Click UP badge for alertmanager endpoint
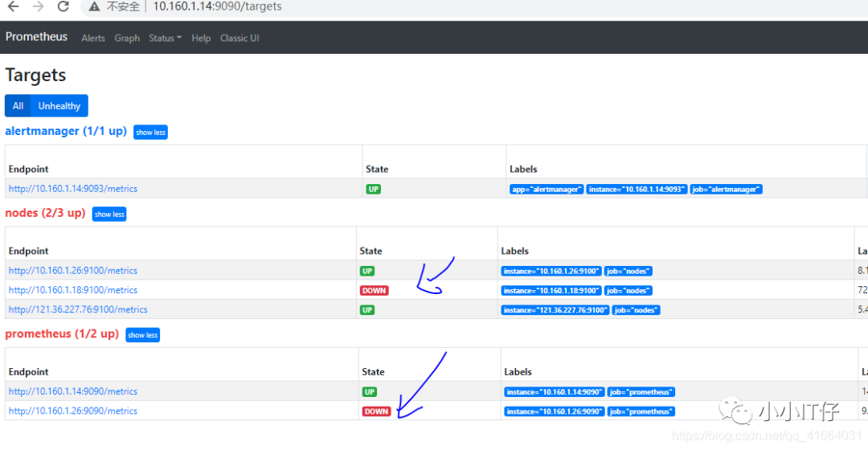 pyautogui.click(x=374, y=190)
